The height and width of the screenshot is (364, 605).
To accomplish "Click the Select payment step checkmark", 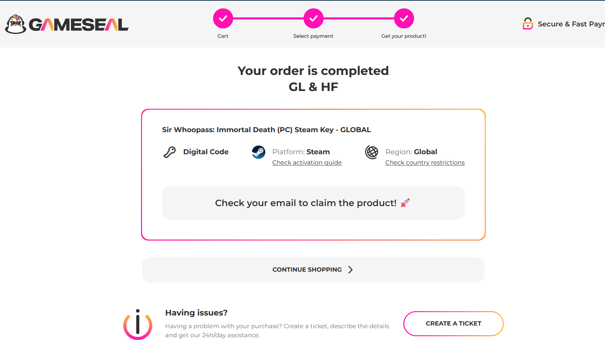I will pyautogui.click(x=313, y=18).
